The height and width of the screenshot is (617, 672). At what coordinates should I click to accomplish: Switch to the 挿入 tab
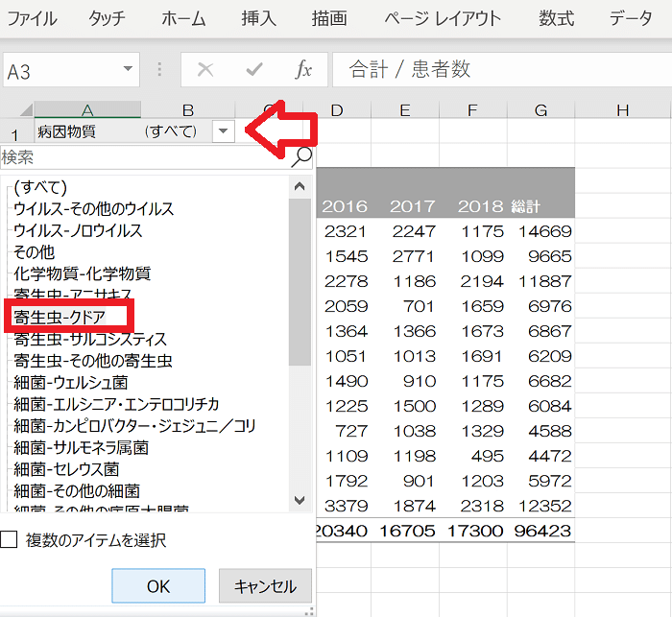[258, 19]
